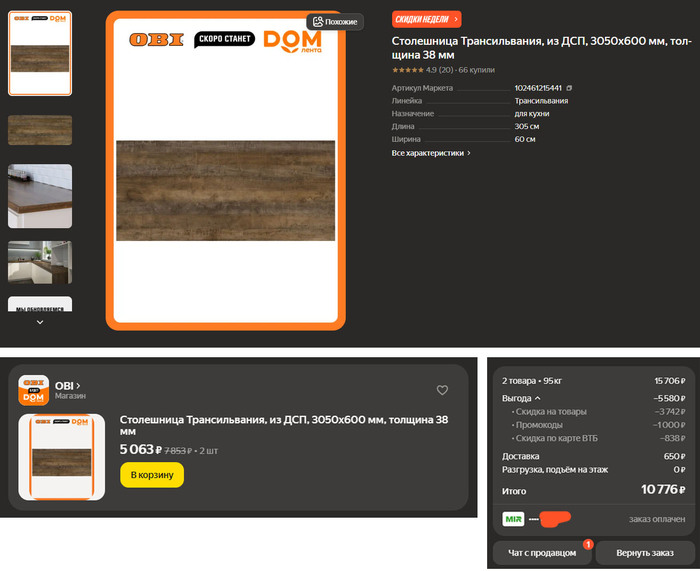Click the 'В корзину' button
Image resolution: width=700 pixels, height=571 pixels.
pos(152,475)
